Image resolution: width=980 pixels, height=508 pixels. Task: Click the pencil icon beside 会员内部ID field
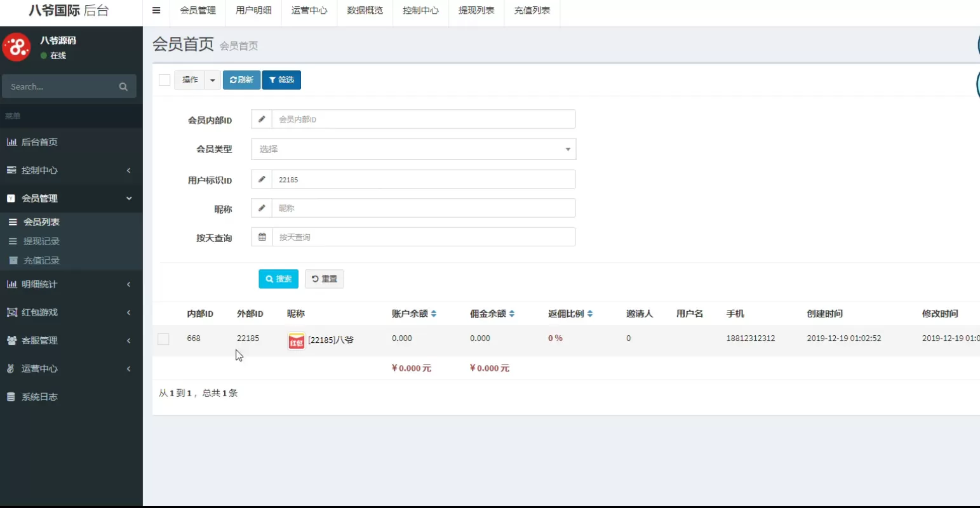pyautogui.click(x=261, y=119)
